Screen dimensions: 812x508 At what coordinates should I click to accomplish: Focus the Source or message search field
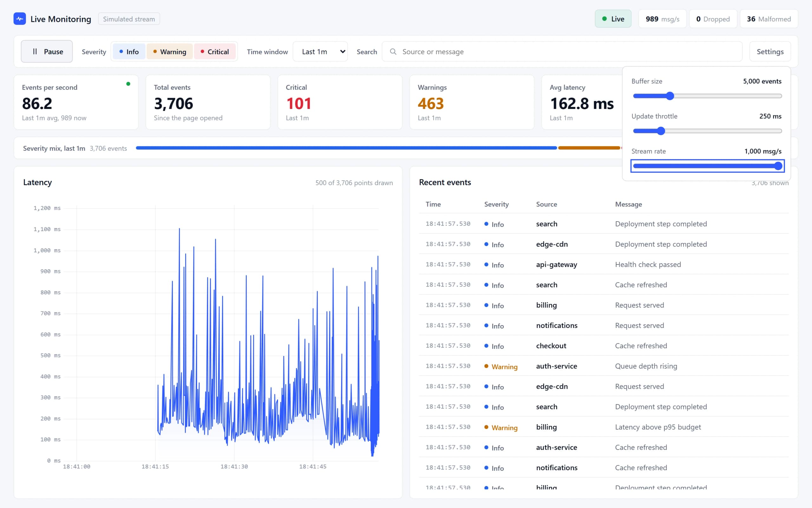[562, 51]
